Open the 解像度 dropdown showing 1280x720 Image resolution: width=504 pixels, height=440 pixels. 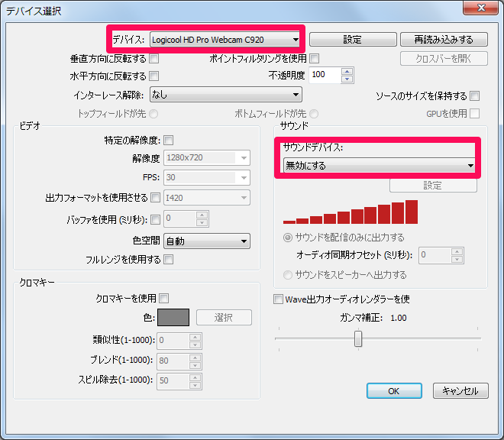[x=207, y=158]
